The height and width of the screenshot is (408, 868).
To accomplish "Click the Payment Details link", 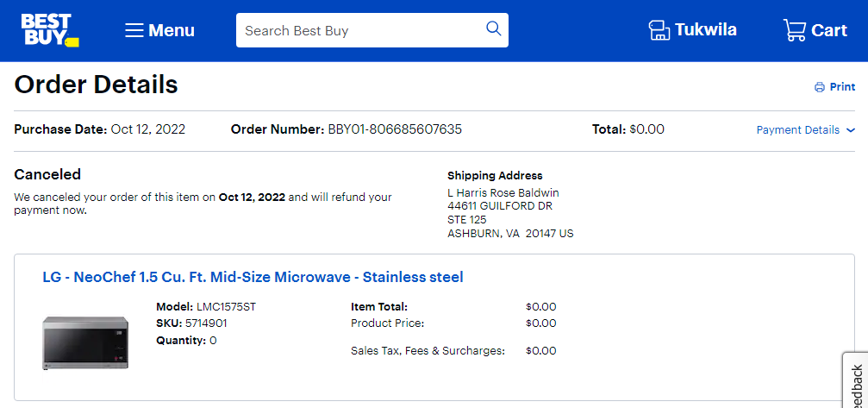I will (797, 130).
